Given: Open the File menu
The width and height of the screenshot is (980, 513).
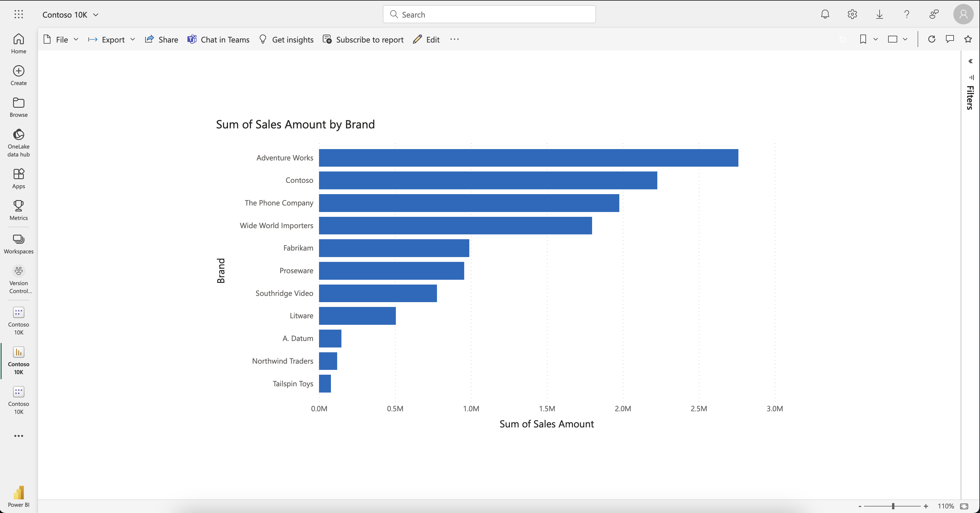Looking at the screenshot, I should [61, 40].
